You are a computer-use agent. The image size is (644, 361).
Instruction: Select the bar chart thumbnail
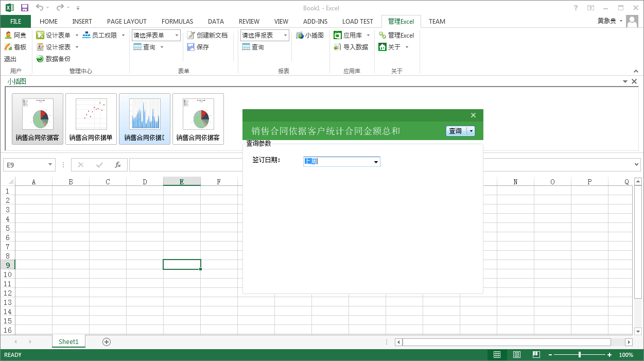click(145, 119)
